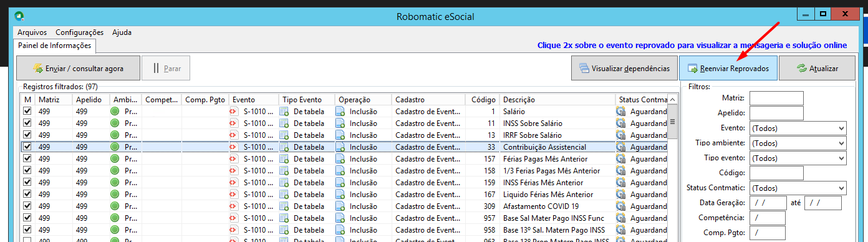This screenshot has width=868, height=242.
Task: Uncheck the INSS Sobre Salário row checkbox
Action: tap(27, 123)
